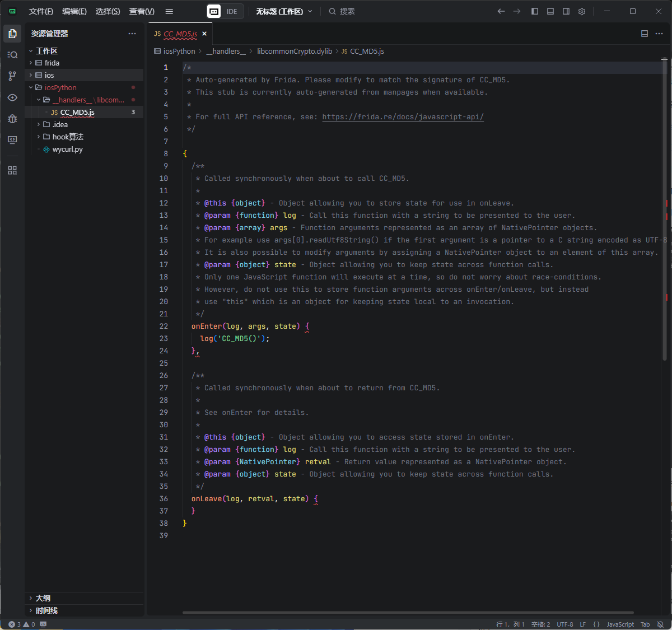Click the robot chat mode icon
Viewport: 672px width, 630px height.
click(214, 11)
